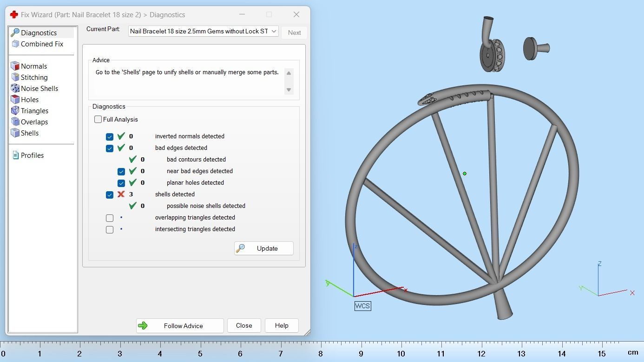Enable intersecting triangles detected checkbox

click(110, 229)
